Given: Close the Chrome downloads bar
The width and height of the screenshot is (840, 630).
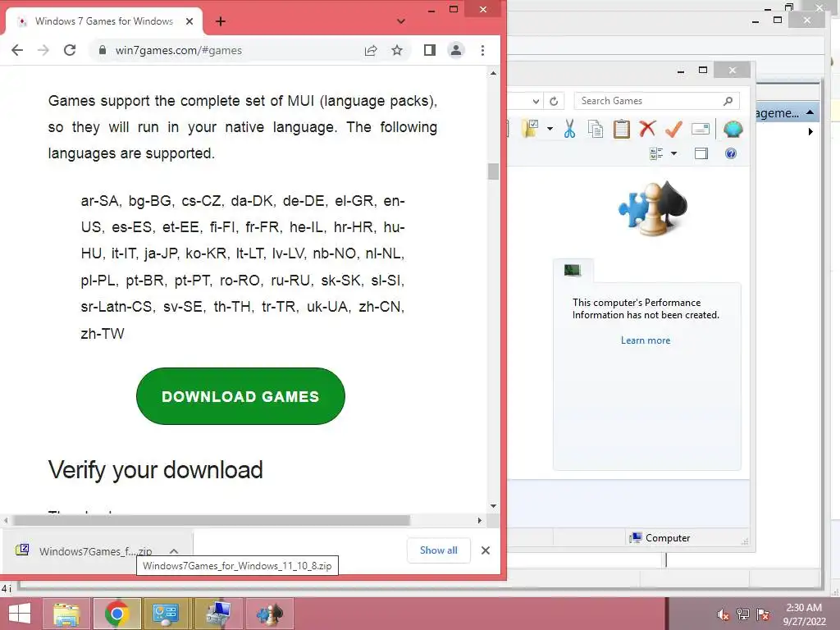Looking at the screenshot, I should coord(486,550).
